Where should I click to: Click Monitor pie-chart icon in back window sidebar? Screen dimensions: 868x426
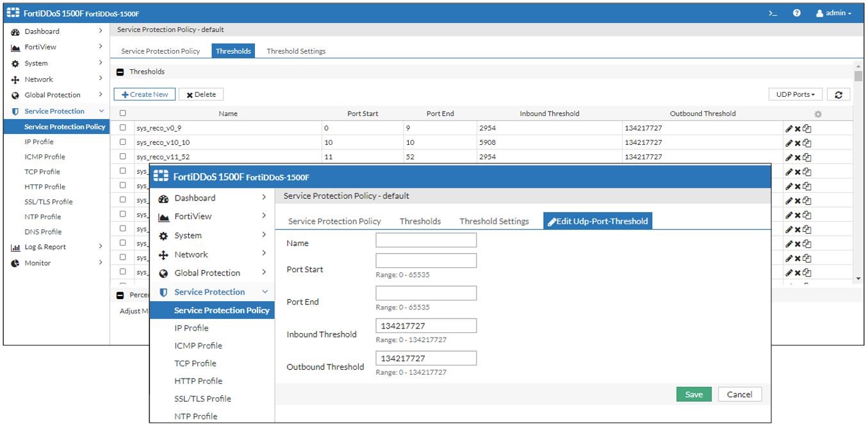click(x=16, y=263)
